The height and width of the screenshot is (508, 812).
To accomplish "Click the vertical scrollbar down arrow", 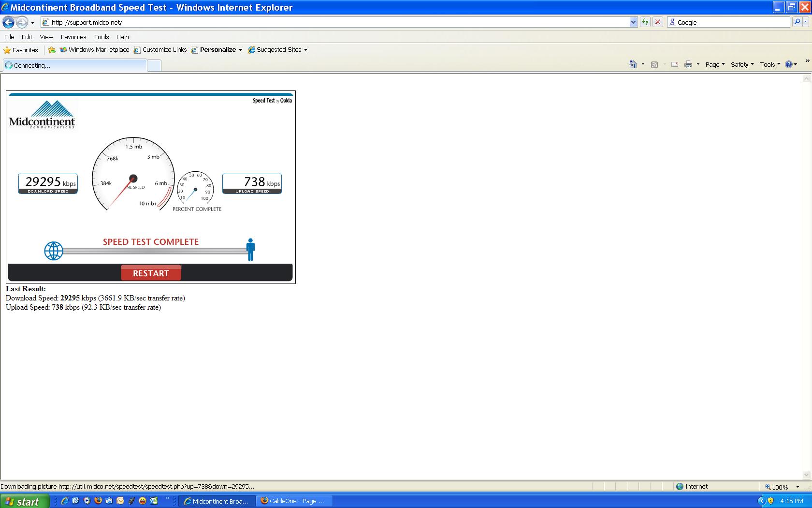I will [806, 475].
